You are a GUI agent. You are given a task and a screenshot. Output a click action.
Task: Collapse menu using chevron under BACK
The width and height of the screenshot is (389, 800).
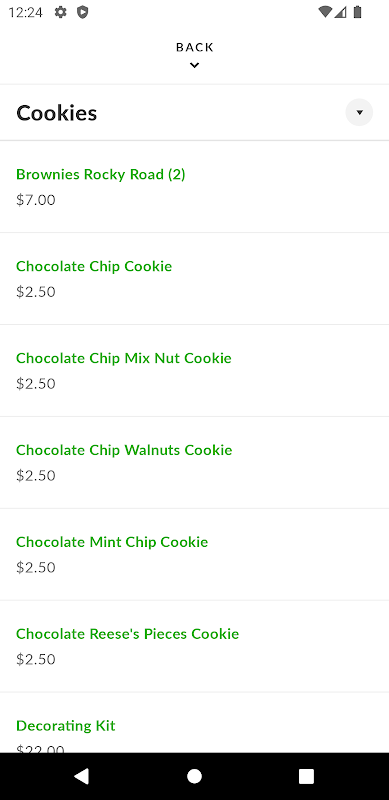point(194,65)
